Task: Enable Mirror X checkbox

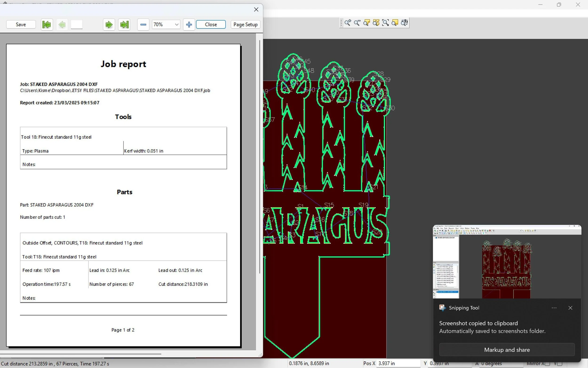Action: click(547, 364)
